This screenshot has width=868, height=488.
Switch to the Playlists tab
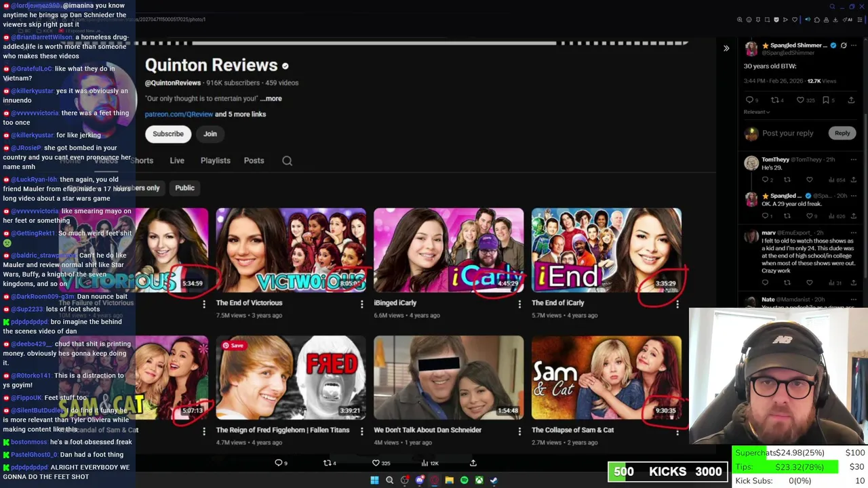point(216,161)
